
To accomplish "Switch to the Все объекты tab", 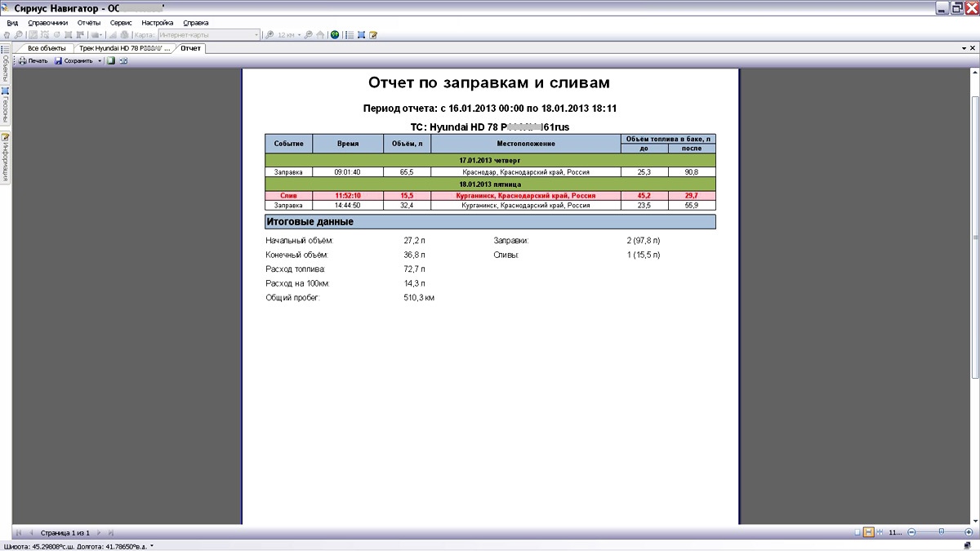I will (46, 48).
